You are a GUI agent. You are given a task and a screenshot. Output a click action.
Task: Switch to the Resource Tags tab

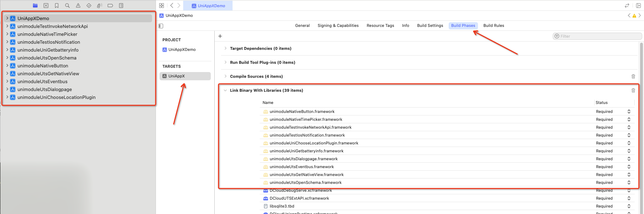[380, 25]
